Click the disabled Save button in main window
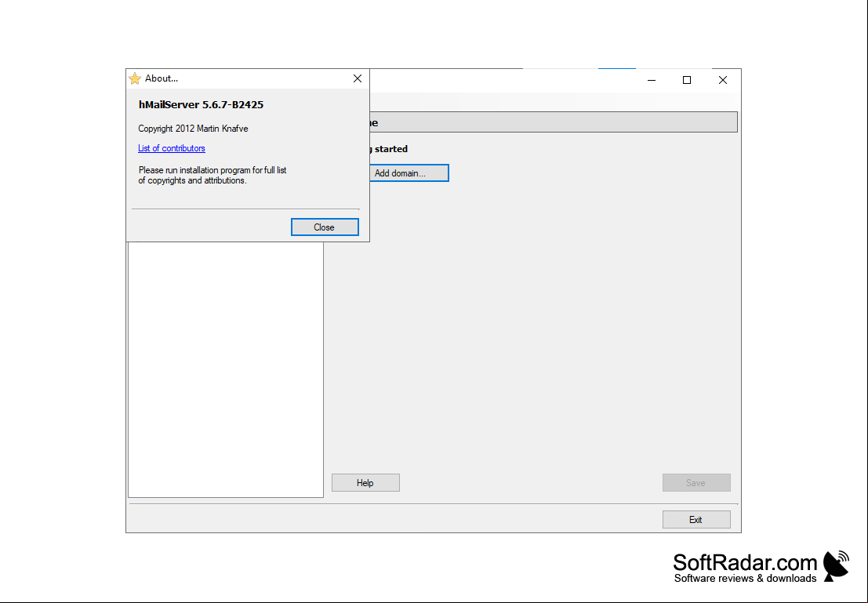Screen dimensions: 868x603 coord(696,483)
